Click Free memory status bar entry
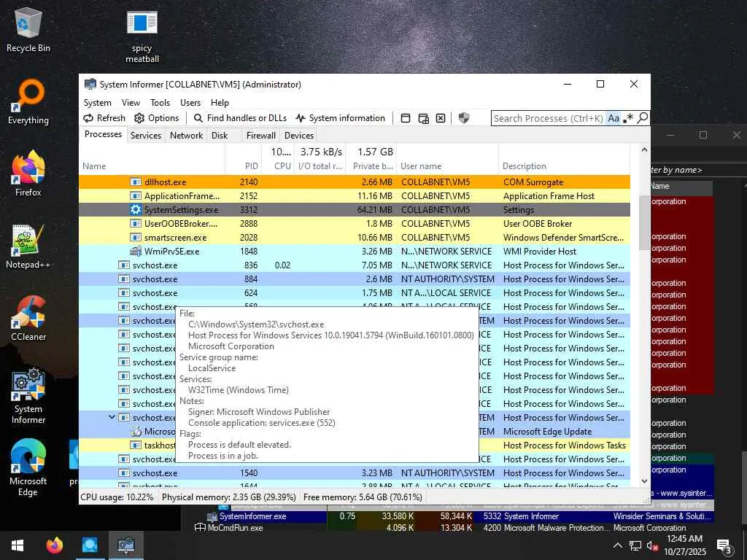 [363, 497]
